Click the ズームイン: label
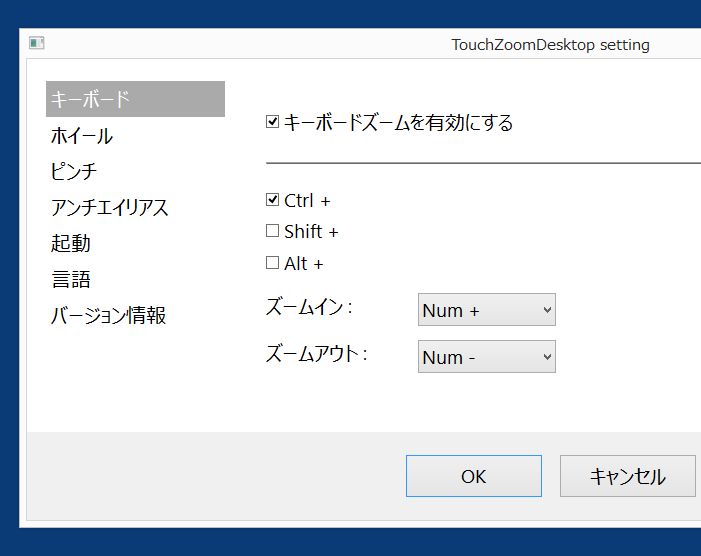Screen dimensions: 701x556 coord(309,307)
